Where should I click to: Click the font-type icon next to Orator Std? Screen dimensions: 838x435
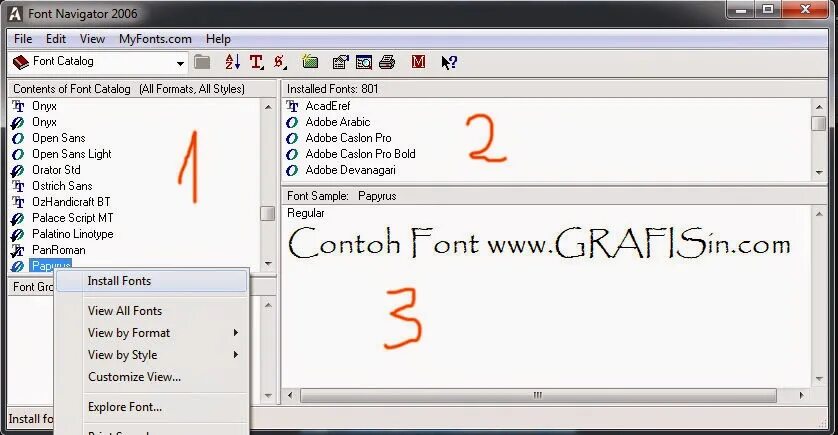pos(18,170)
